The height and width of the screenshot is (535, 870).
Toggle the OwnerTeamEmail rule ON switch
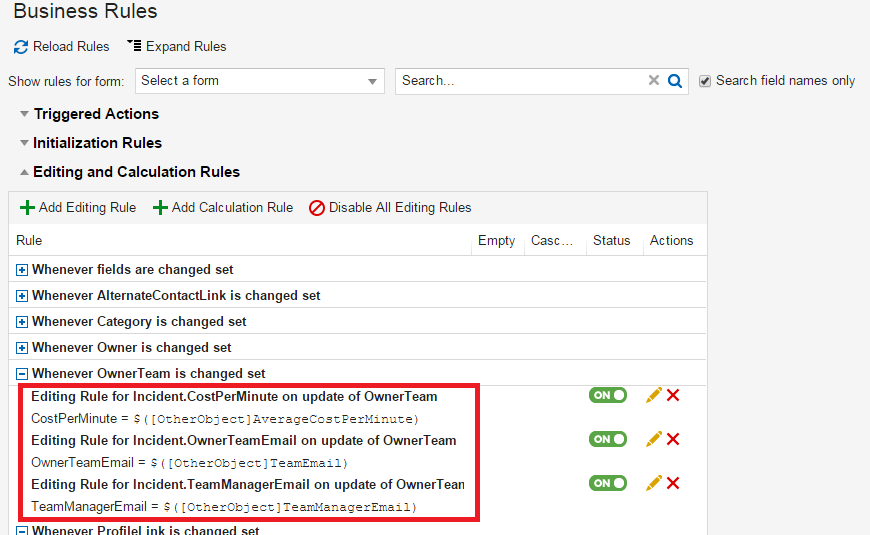608,439
